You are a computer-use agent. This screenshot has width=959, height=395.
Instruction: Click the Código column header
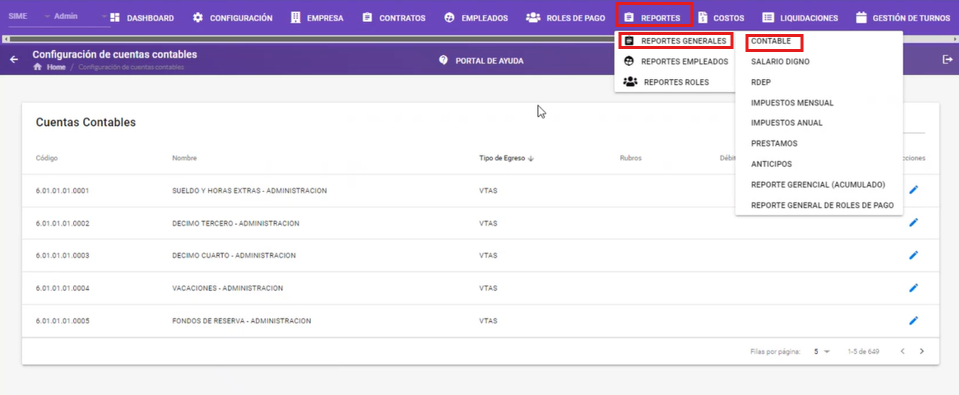click(46, 158)
